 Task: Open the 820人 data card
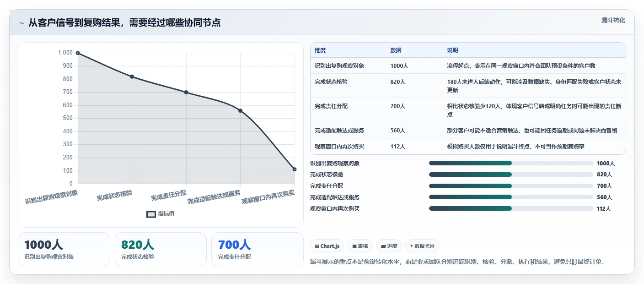click(x=161, y=249)
